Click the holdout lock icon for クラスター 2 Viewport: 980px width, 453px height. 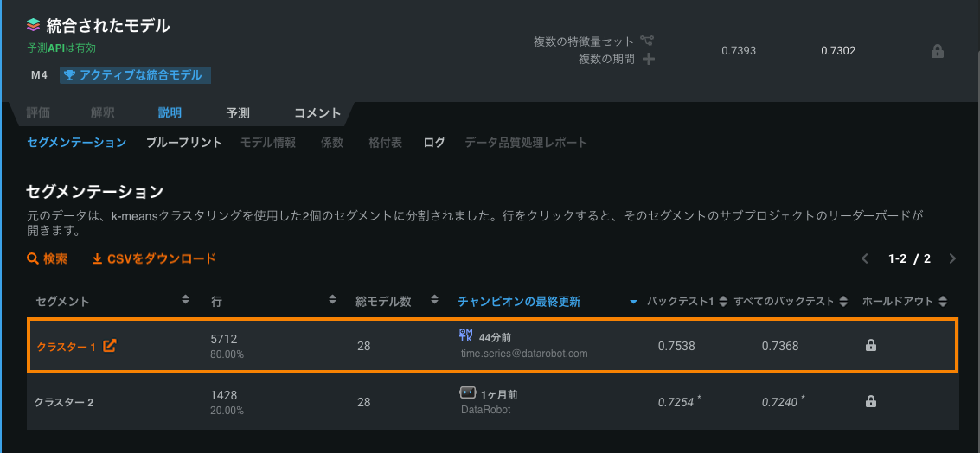871,401
